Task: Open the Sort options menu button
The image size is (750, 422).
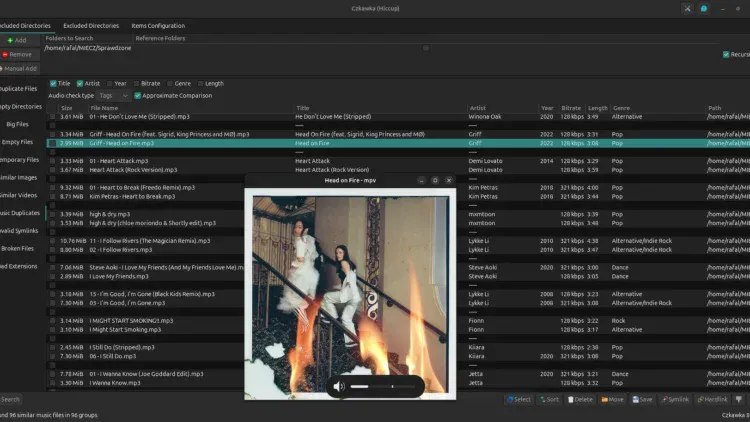Action: pyautogui.click(x=549, y=399)
